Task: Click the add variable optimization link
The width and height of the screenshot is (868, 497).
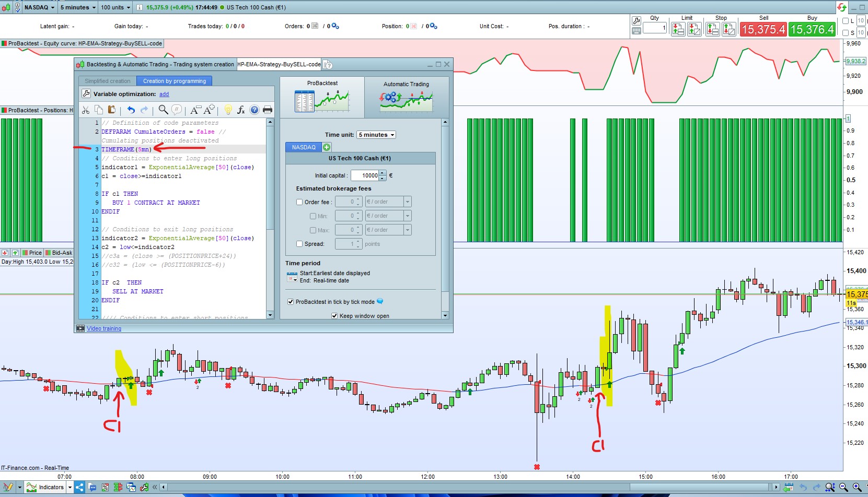Action: click(164, 94)
